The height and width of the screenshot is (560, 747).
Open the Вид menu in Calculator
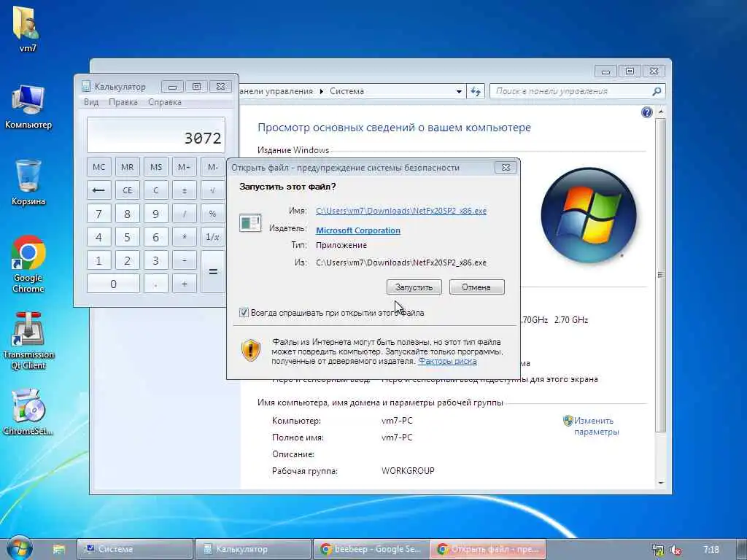(x=91, y=102)
